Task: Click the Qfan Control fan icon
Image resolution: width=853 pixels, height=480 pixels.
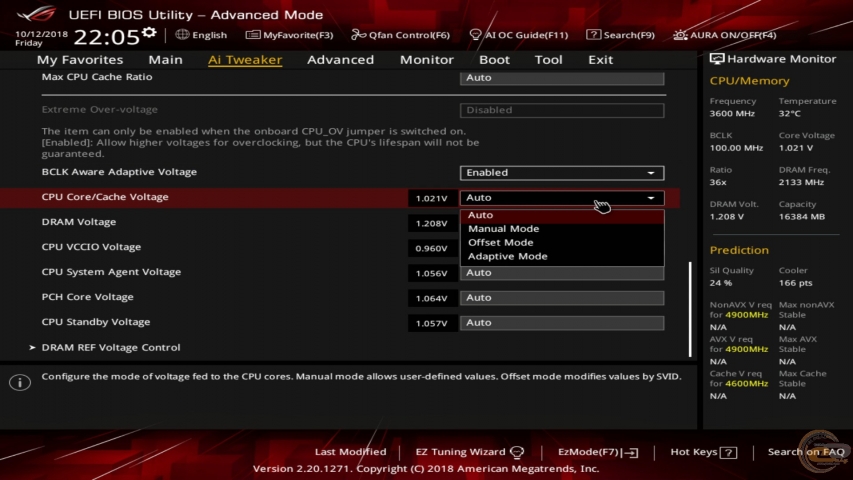Action: click(x=358, y=35)
